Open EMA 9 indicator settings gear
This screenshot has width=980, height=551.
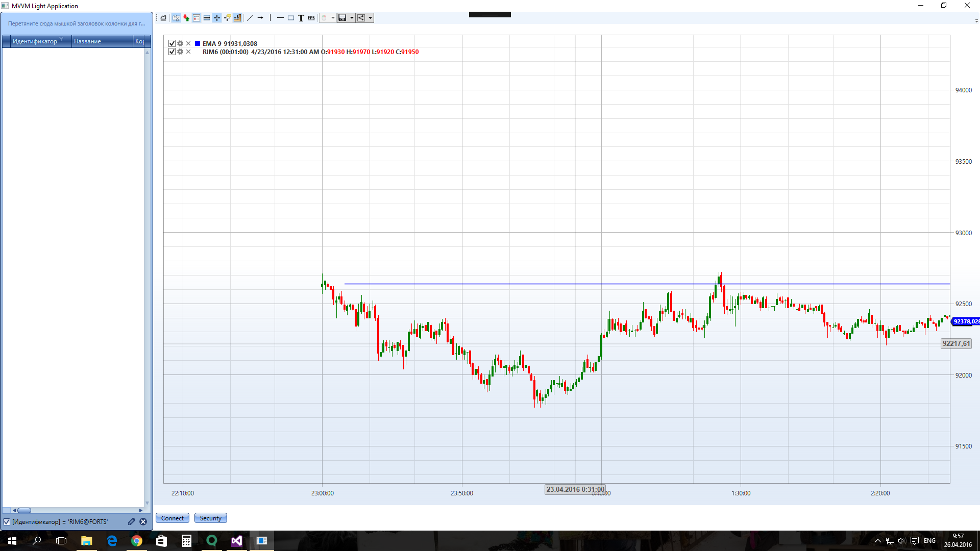pos(180,44)
